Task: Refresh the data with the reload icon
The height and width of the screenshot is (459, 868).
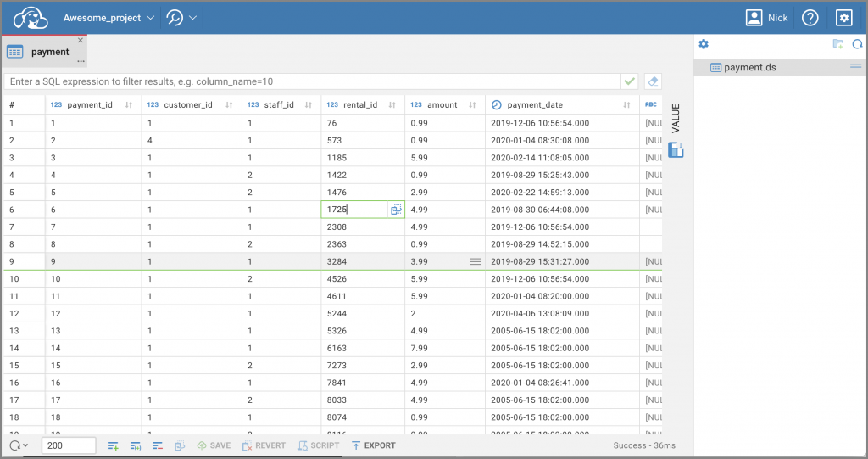Action: tap(15, 445)
